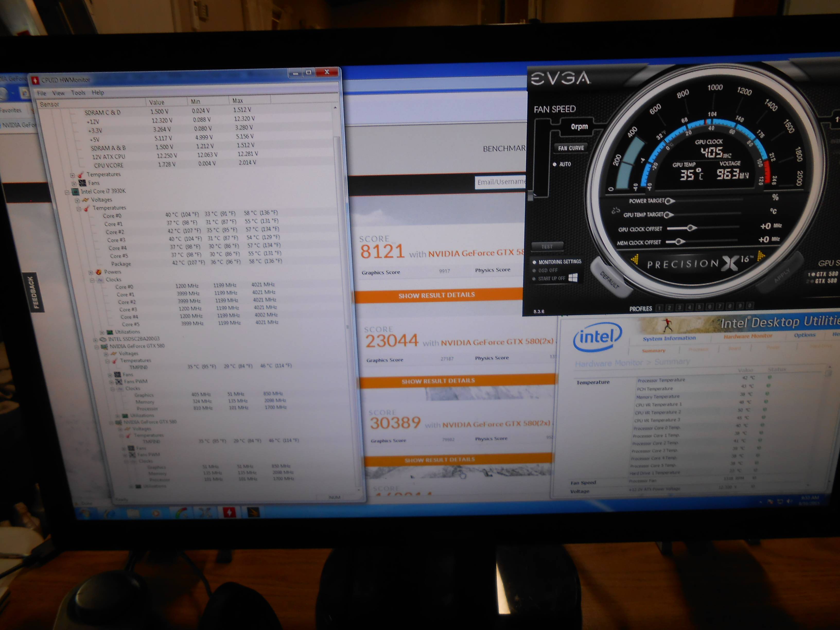Click the Email/Username field
The width and height of the screenshot is (840, 630).
coord(501,182)
